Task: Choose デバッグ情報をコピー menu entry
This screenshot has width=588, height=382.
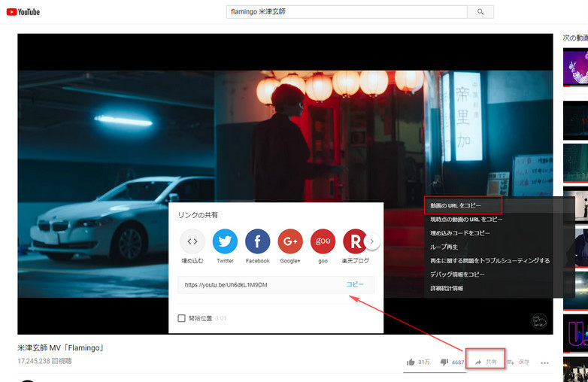Action: (x=457, y=274)
